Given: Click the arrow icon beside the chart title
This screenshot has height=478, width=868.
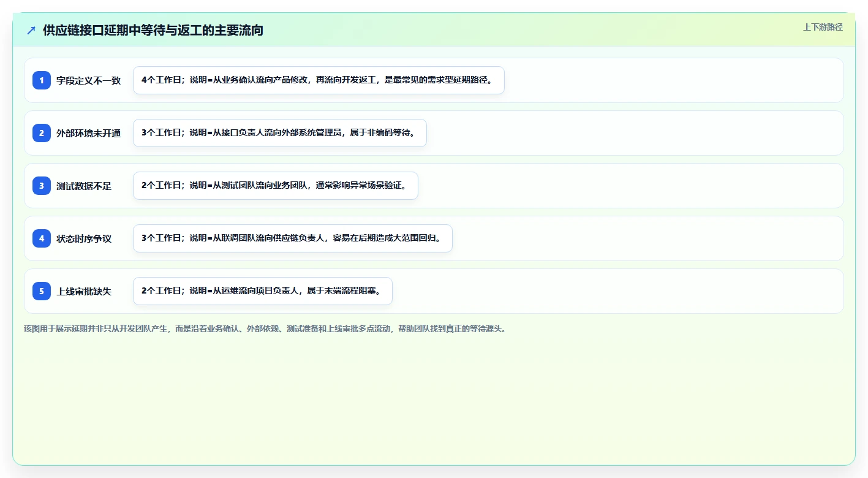Looking at the screenshot, I should 31,30.
